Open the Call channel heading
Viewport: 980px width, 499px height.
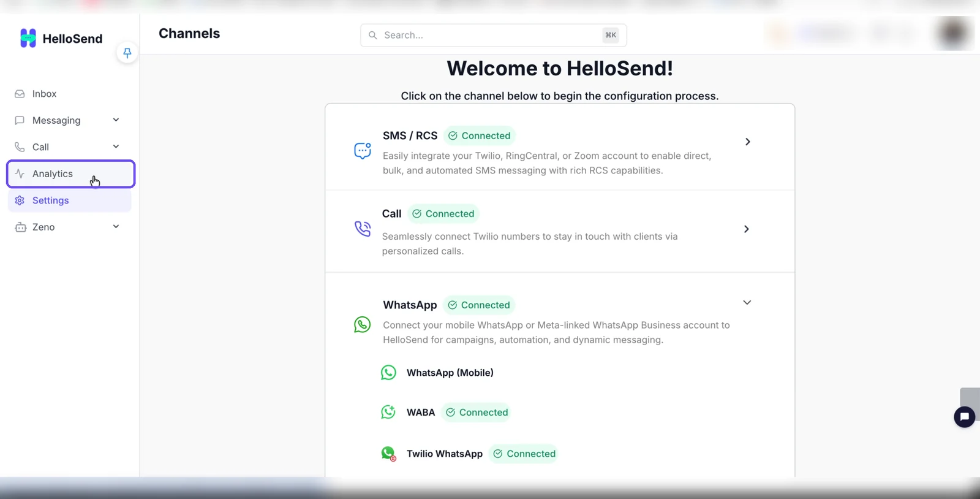pos(391,213)
